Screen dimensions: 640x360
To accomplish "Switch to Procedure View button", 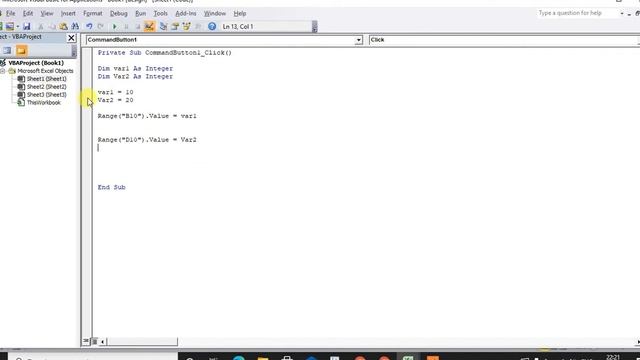I will click(86, 341).
